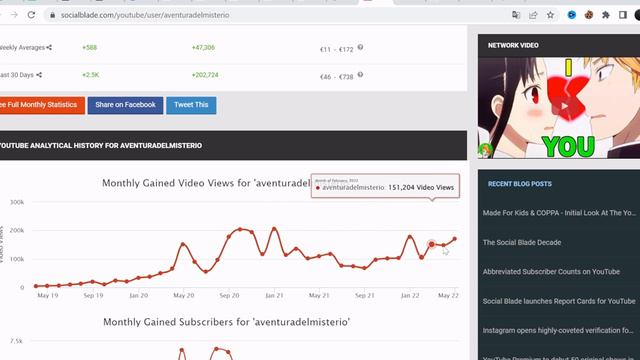Click share icon beside Weekly Averages
This screenshot has width=640, height=360.
[49, 47]
